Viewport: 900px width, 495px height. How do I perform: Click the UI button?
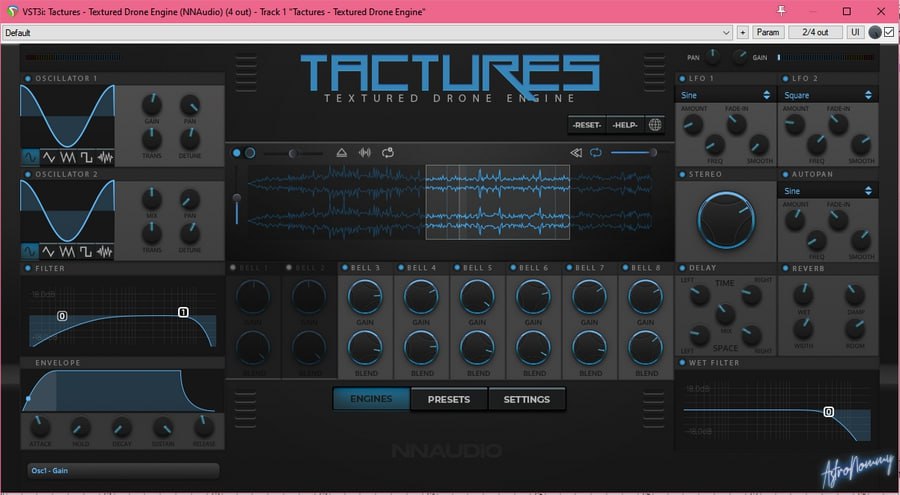[855, 32]
